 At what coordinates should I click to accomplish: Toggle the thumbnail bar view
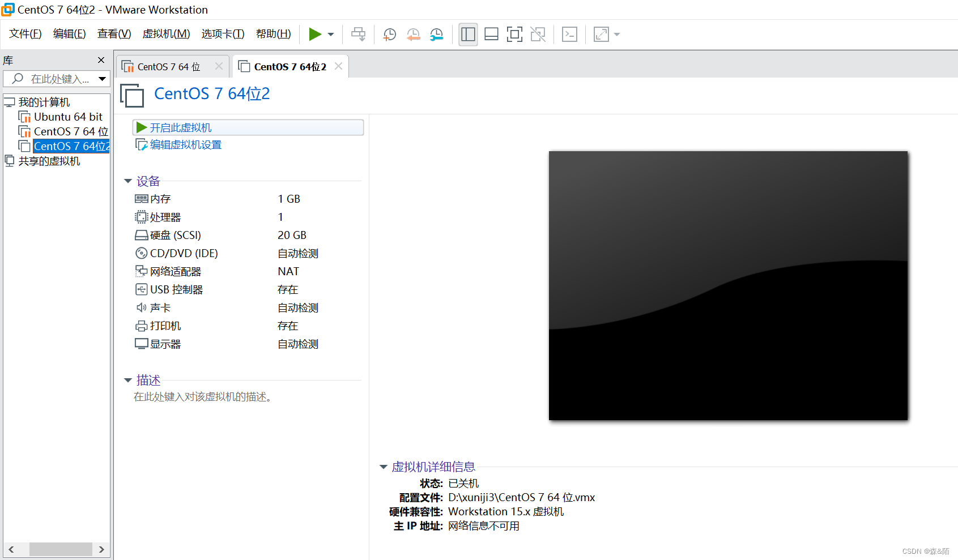[492, 35]
